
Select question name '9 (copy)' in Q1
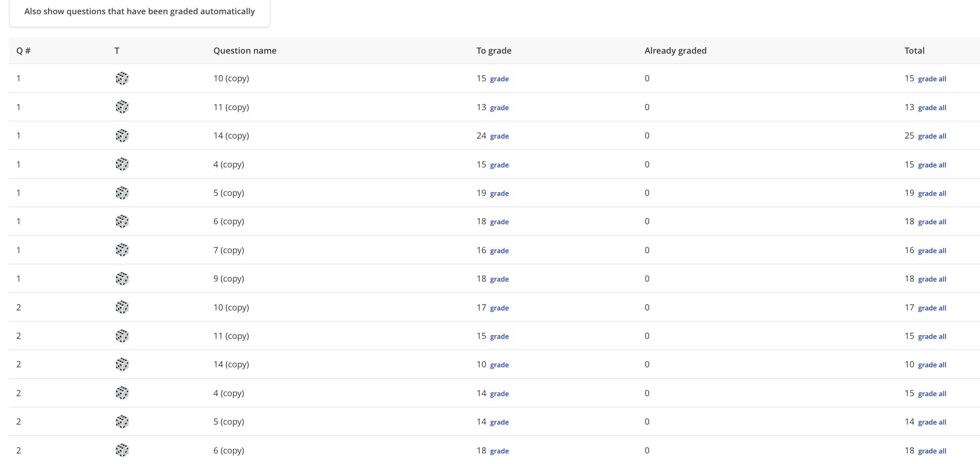[229, 279]
